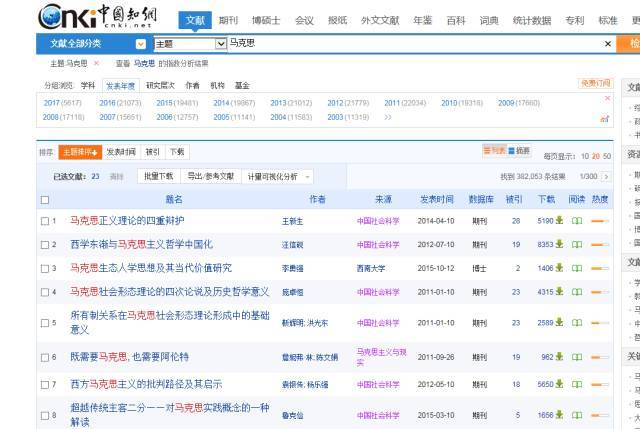
Task: Open reading icon for article 7
Action: coord(577,384)
